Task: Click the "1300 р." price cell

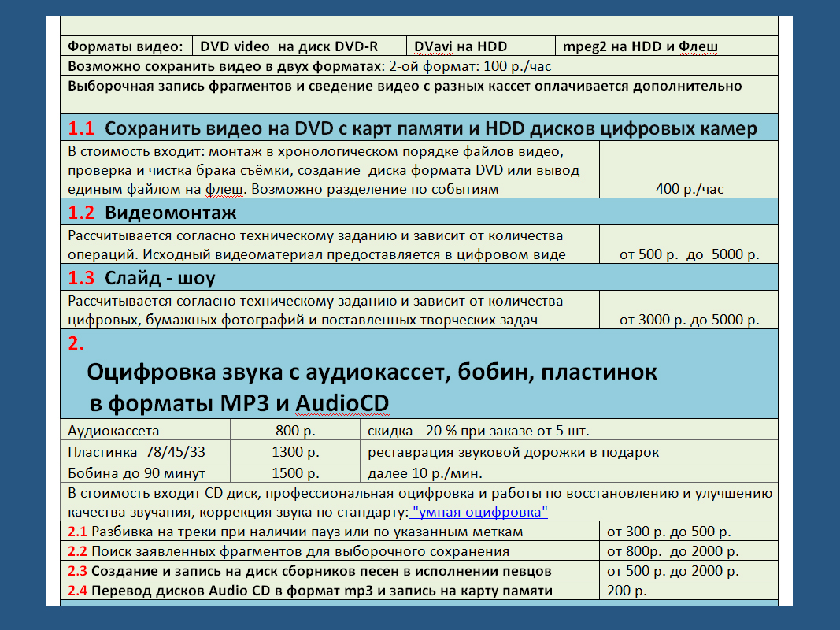Action: [x=294, y=452]
